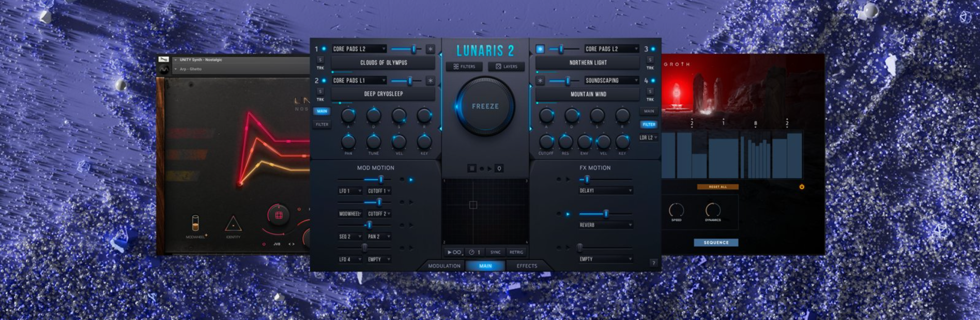Click SEQUENCE button in Groth window
The image size is (980, 320).
[716, 243]
